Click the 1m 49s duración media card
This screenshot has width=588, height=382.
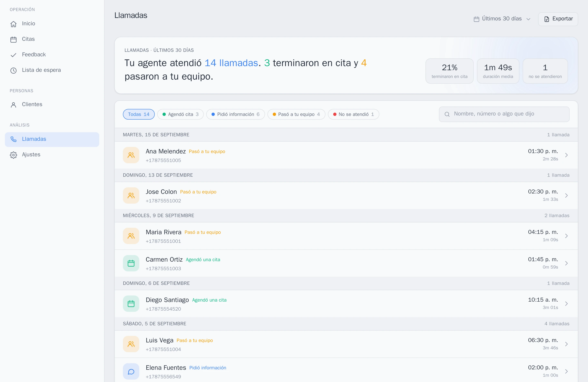click(498, 71)
